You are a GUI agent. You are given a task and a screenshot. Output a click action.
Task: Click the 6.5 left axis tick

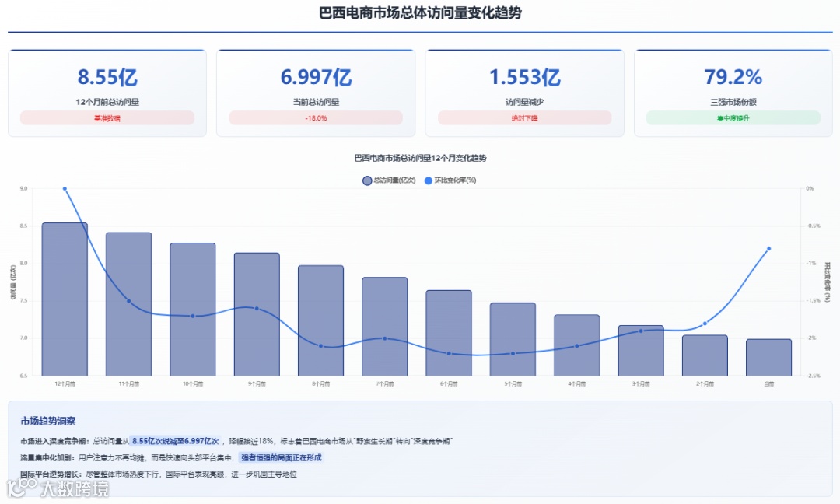tap(23, 376)
